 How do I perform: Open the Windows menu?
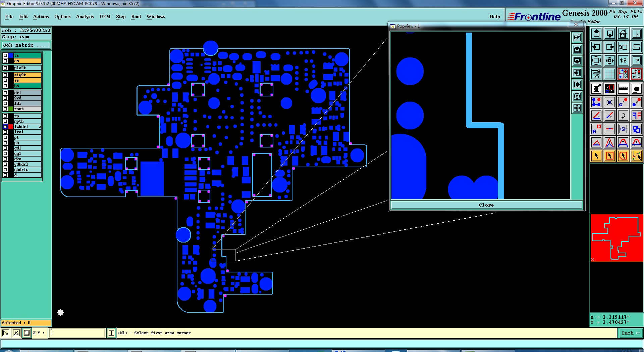(x=156, y=16)
